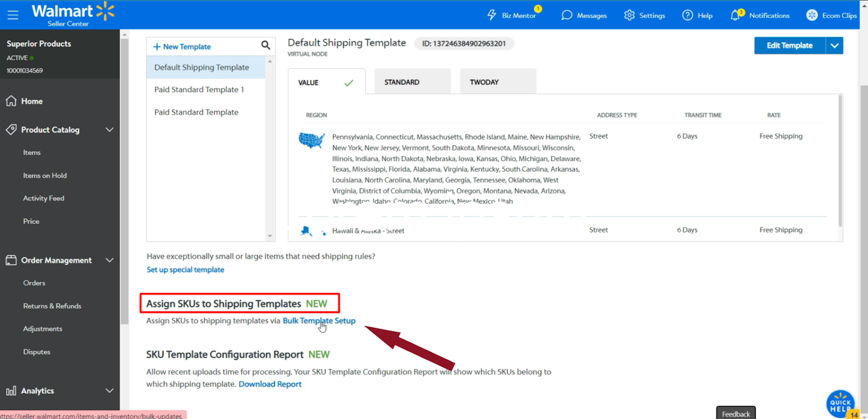Open Activity Feed page

point(43,198)
